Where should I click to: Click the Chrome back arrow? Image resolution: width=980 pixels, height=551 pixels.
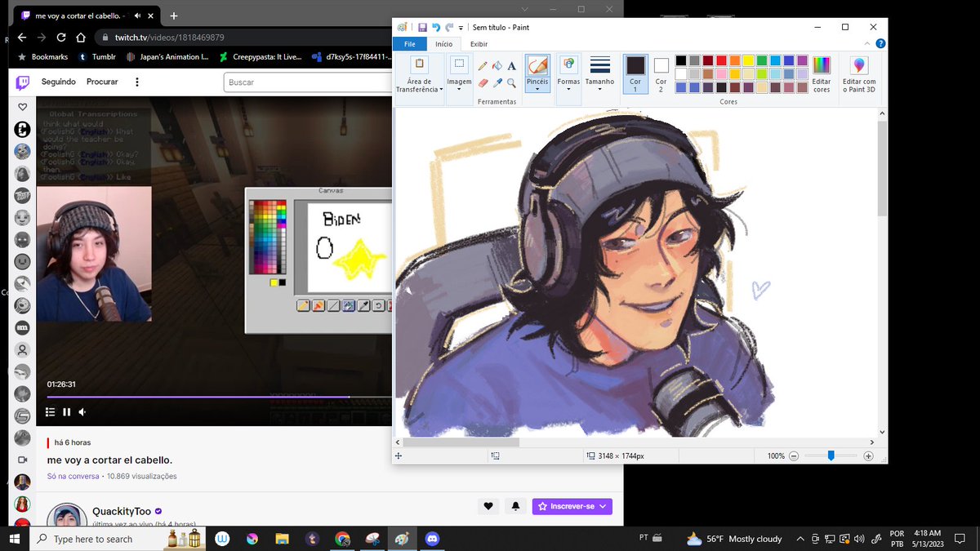pos(22,38)
